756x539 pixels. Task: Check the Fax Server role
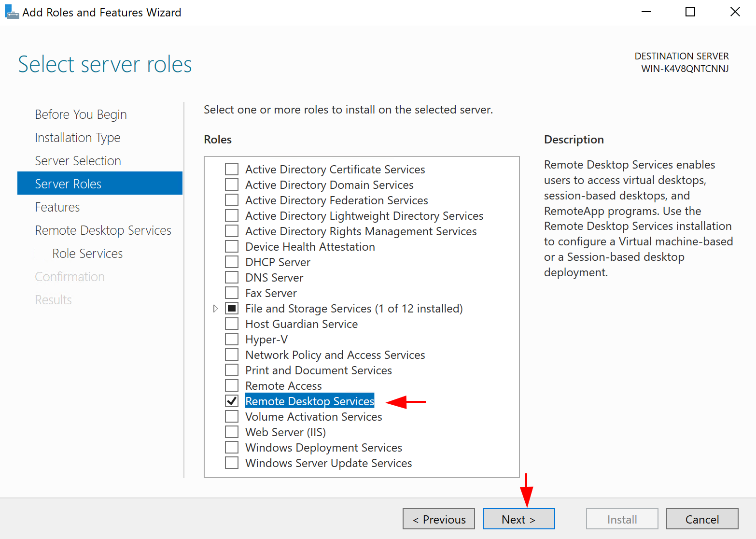click(232, 292)
